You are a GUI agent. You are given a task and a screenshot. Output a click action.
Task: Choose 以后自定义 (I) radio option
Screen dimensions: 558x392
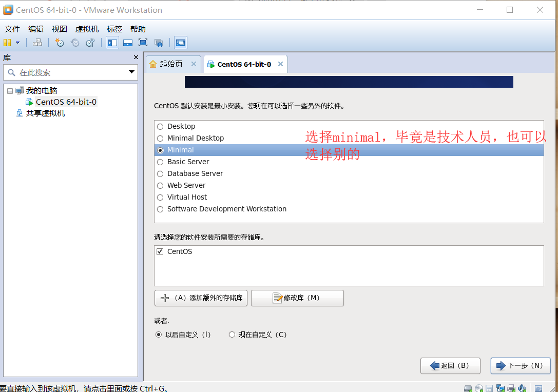(159, 335)
